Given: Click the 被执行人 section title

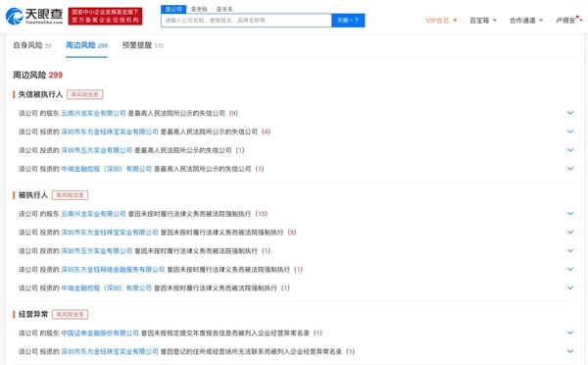Looking at the screenshot, I should click(33, 195).
